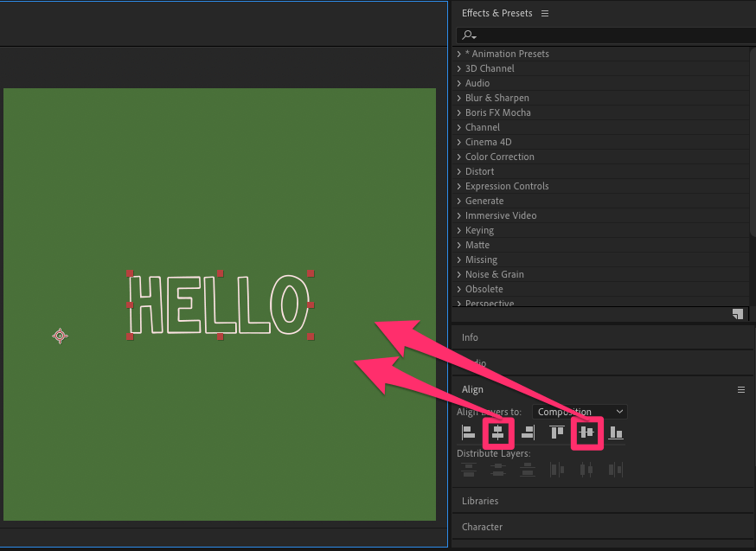
Task: Align layers to left edge
Action: tap(468, 432)
